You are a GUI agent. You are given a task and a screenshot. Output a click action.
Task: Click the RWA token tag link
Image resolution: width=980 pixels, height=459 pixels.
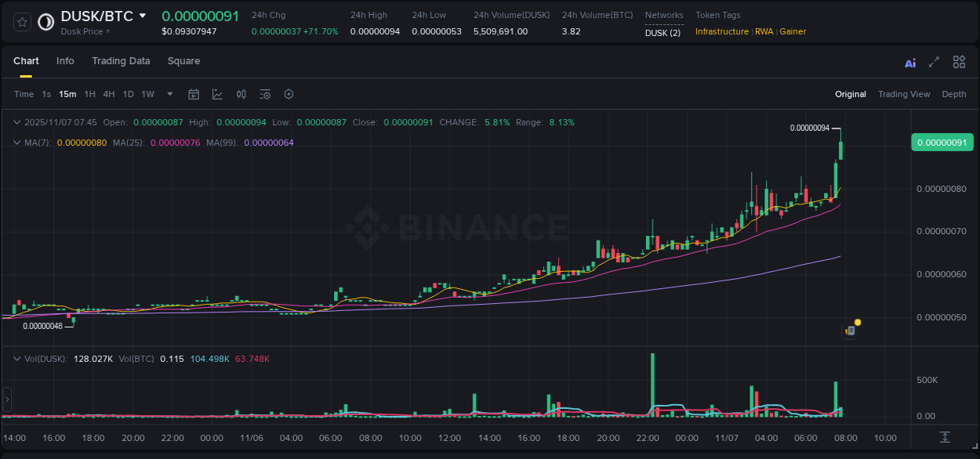[764, 31]
